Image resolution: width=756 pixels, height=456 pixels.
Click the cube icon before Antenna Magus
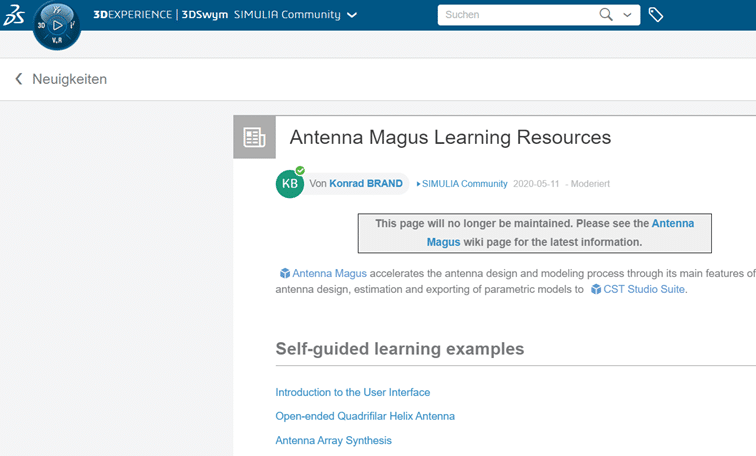285,273
